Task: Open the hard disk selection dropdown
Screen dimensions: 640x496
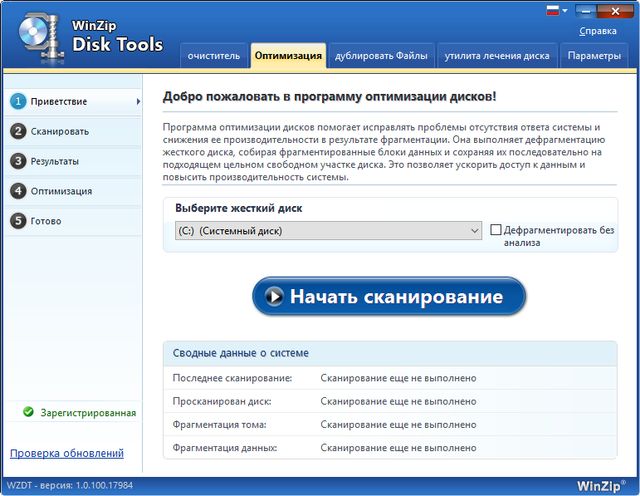Action: point(328,231)
